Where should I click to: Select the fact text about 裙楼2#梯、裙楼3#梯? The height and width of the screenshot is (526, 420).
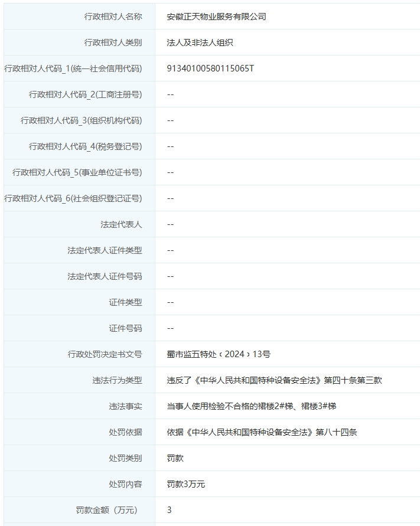[x=252, y=406]
